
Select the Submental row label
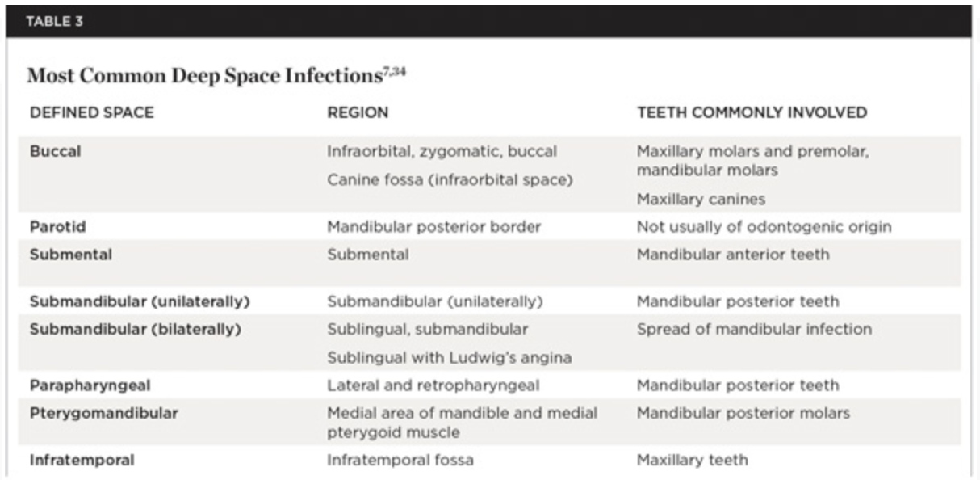click(x=71, y=255)
